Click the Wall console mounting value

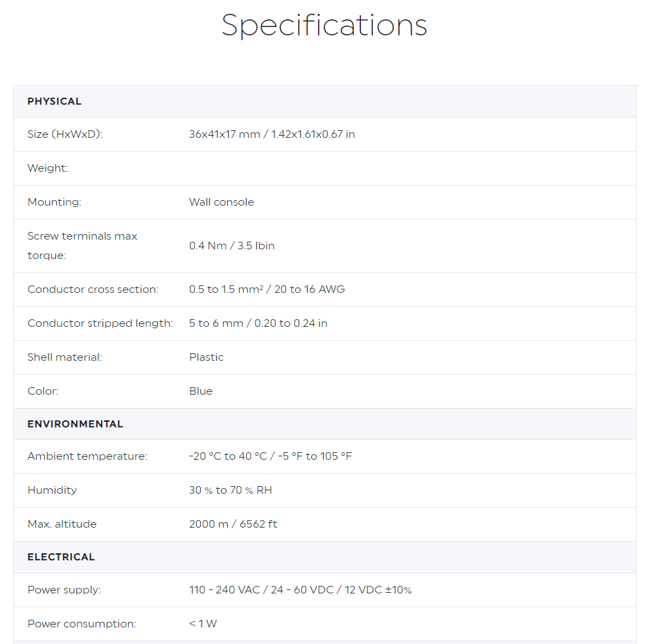coord(222,202)
